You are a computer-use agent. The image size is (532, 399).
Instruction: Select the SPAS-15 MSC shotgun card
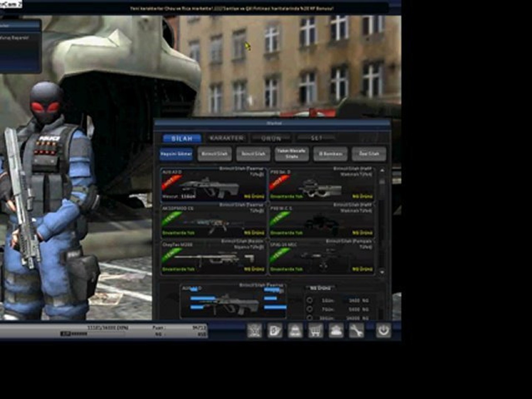click(321, 257)
